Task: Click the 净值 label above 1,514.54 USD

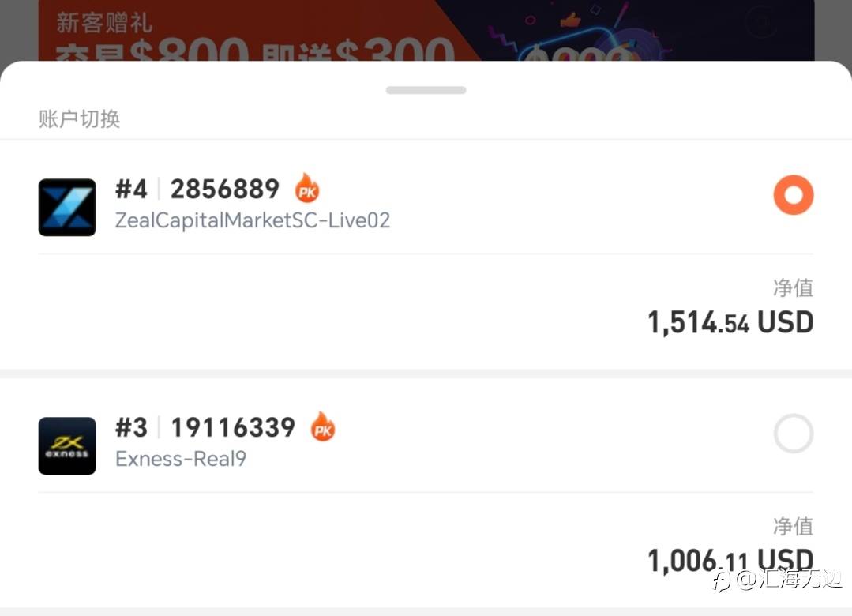Action: tap(792, 288)
